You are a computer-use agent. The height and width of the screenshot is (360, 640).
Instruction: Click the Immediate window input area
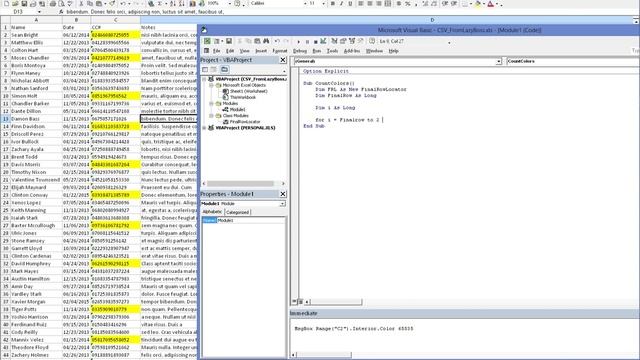click(x=464, y=336)
